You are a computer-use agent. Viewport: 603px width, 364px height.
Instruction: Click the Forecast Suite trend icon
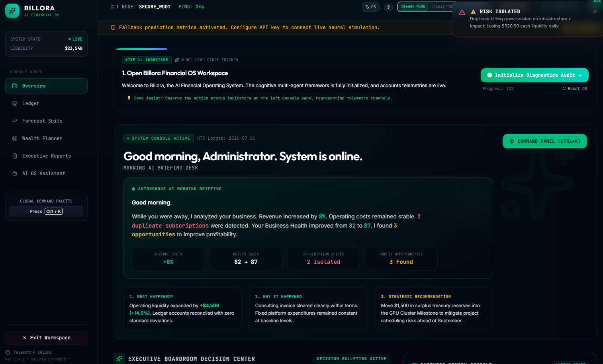(15, 121)
